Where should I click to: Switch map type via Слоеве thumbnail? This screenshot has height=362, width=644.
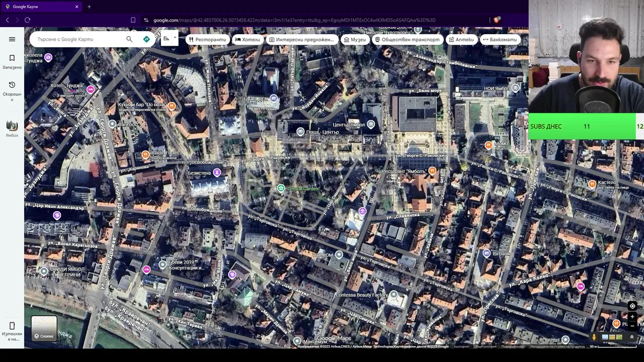click(44, 328)
